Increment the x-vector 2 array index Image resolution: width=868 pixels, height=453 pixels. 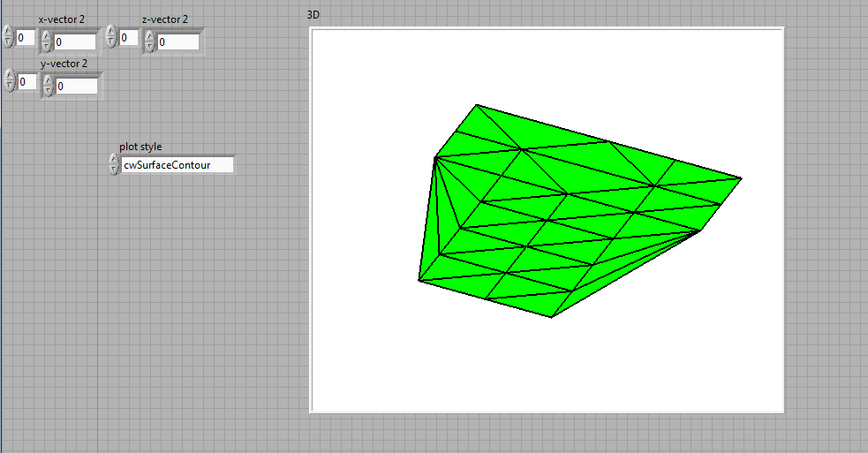tap(8, 32)
